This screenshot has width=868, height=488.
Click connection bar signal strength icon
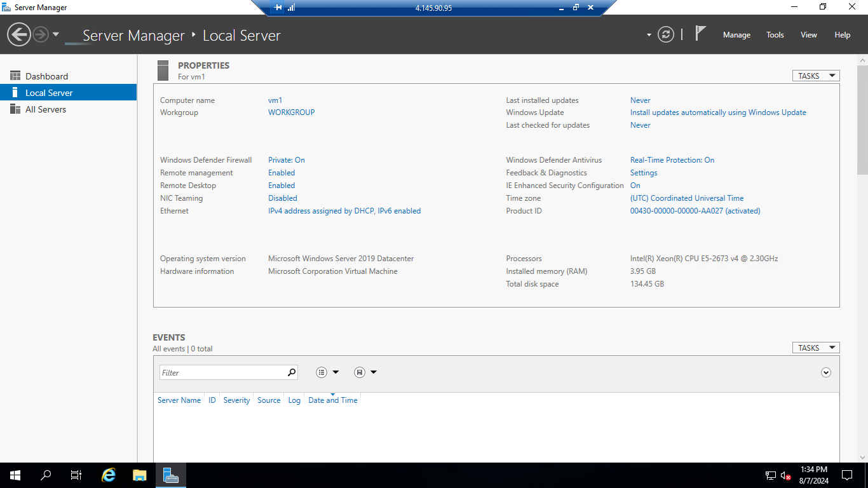(x=291, y=8)
